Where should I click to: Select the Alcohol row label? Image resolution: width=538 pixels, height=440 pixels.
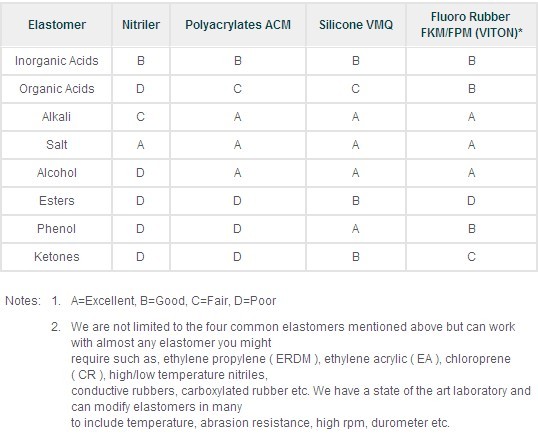click(x=57, y=173)
